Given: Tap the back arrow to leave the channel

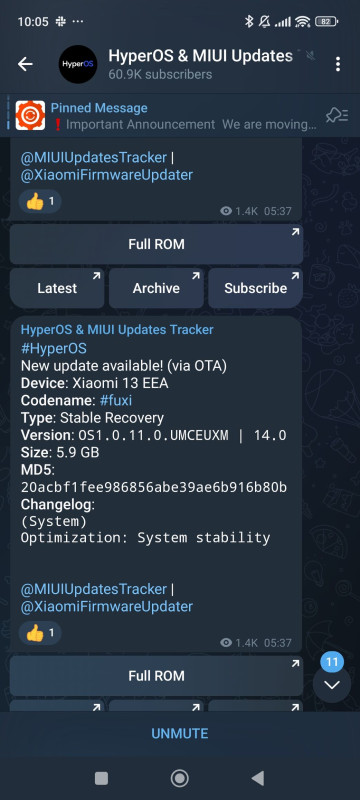Looking at the screenshot, I should coord(25,64).
